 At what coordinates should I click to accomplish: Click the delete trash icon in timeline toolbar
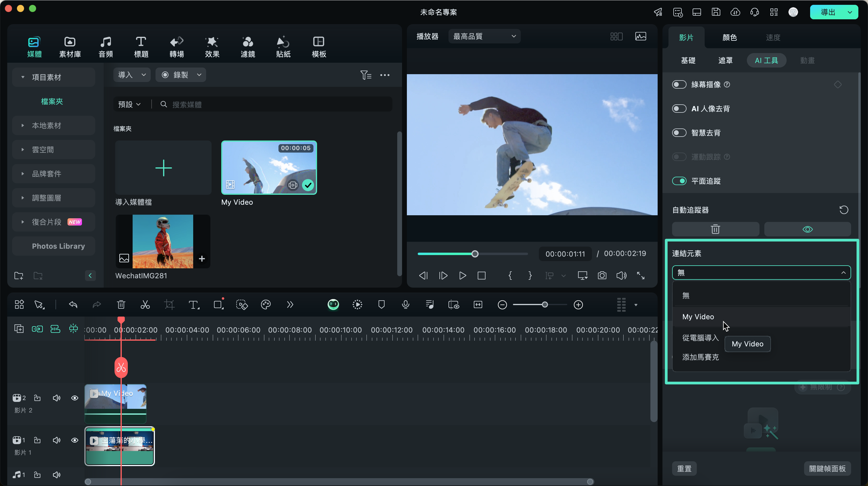(121, 305)
